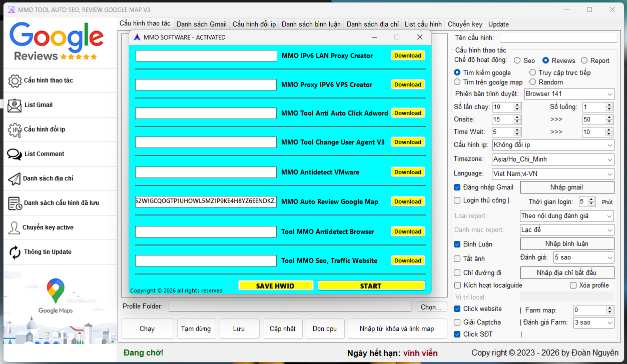Click the List Gmail envelope icon

(15, 105)
